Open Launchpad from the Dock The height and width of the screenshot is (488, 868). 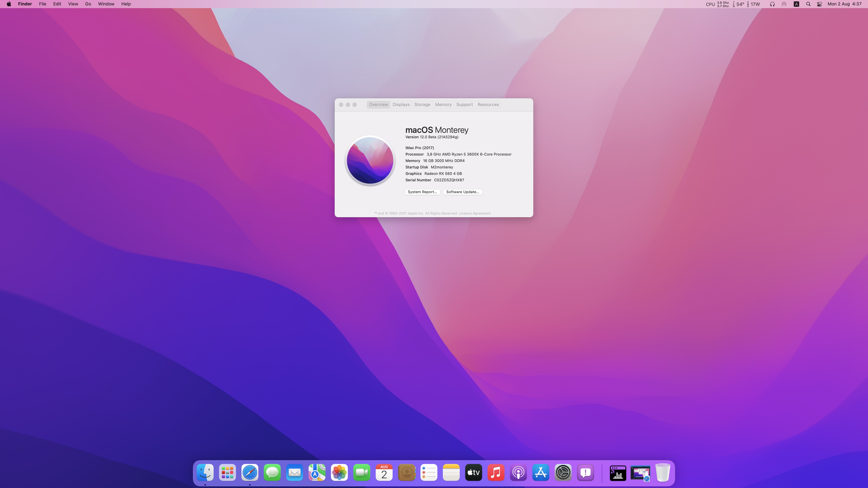228,473
